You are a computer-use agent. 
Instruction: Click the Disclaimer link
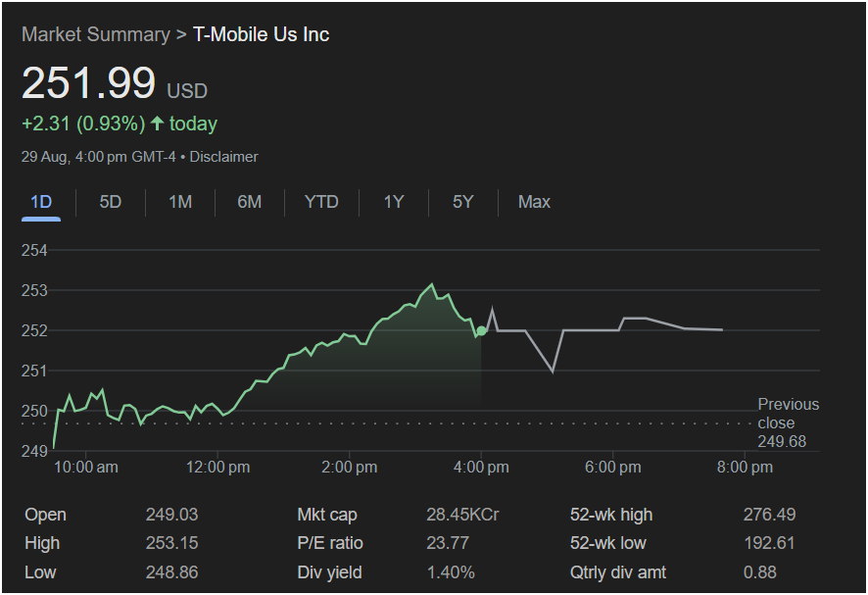click(x=223, y=157)
